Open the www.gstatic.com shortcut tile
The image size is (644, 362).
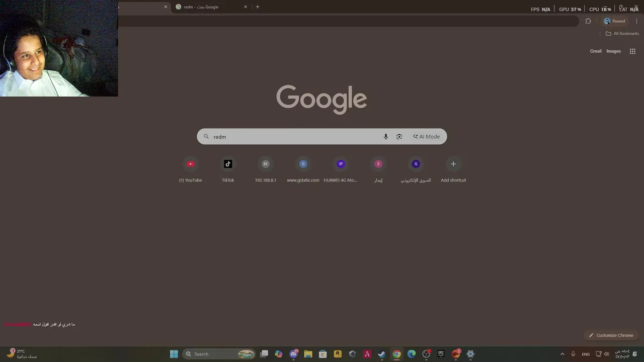tap(303, 170)
